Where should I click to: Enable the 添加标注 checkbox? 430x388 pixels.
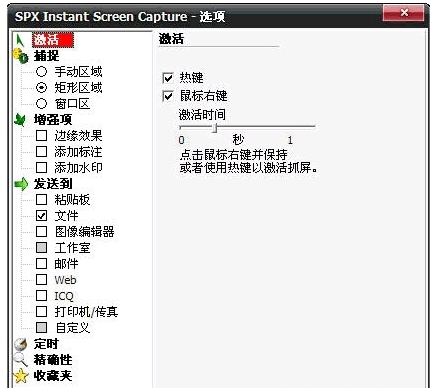pyautogui.click(x=41, y=151)
